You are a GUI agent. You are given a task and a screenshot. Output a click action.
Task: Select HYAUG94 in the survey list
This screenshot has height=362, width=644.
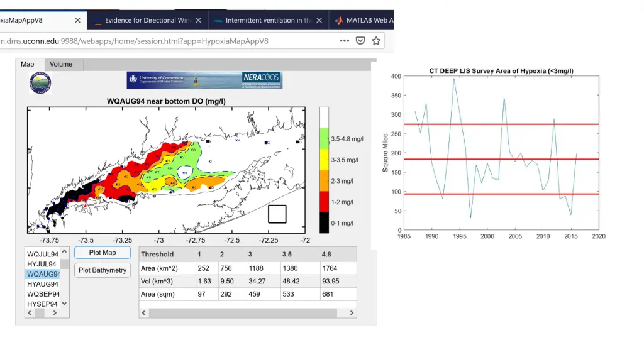pyautogui.click(x=43, y=284)
